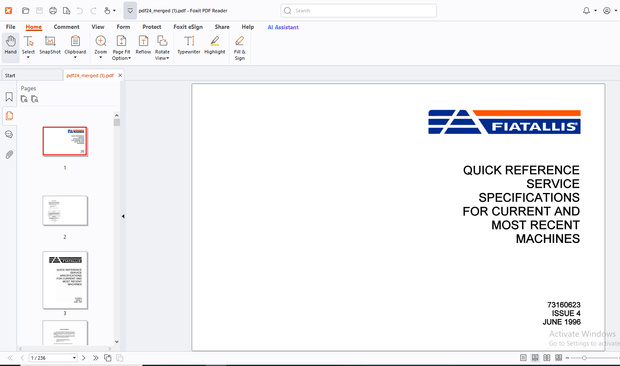Open Page Fit Option

[x=121, y=47]
